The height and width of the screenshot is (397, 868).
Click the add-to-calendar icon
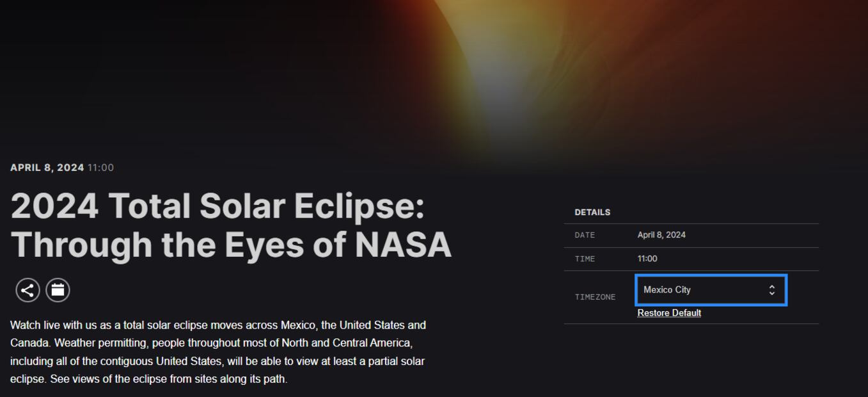(58, 290)
